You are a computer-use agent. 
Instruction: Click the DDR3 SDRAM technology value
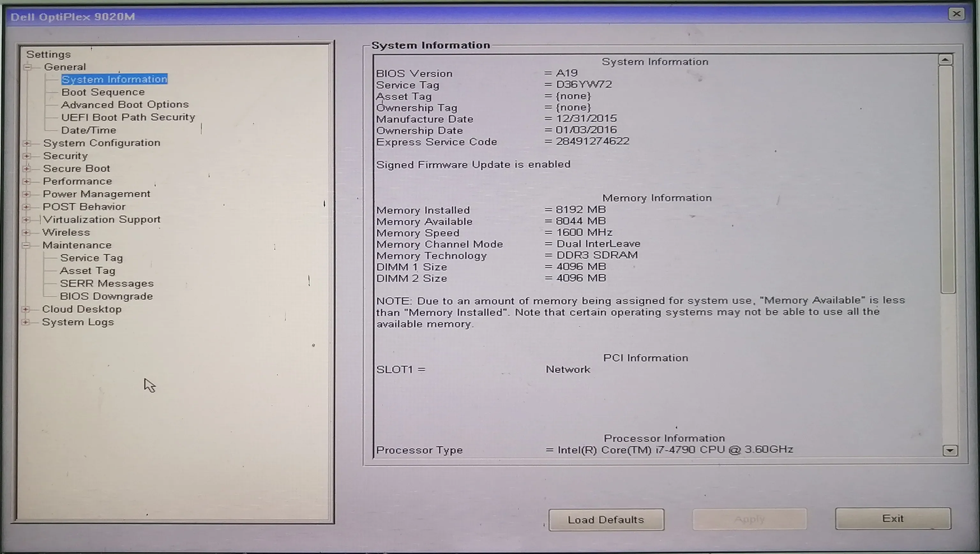coord(597,255)
